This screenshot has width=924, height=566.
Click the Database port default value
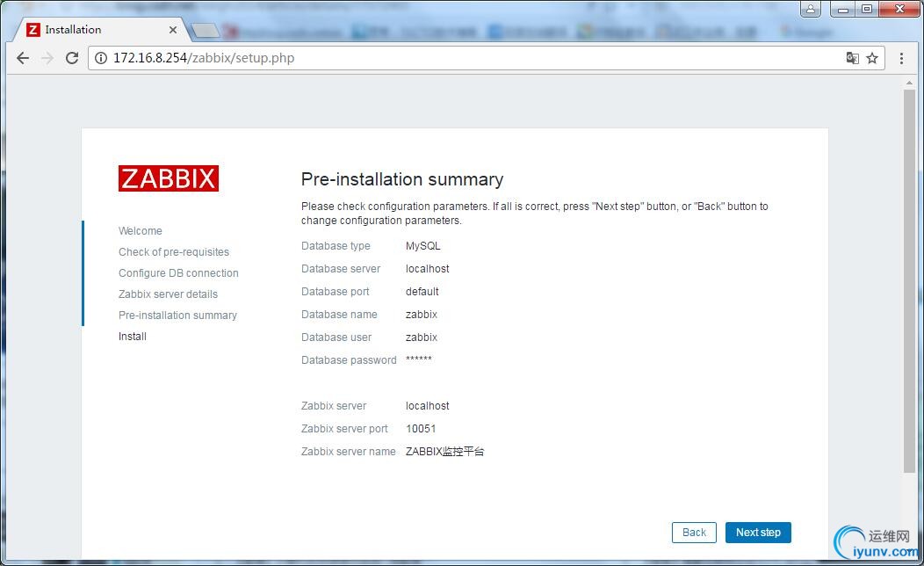pos(422,292)
